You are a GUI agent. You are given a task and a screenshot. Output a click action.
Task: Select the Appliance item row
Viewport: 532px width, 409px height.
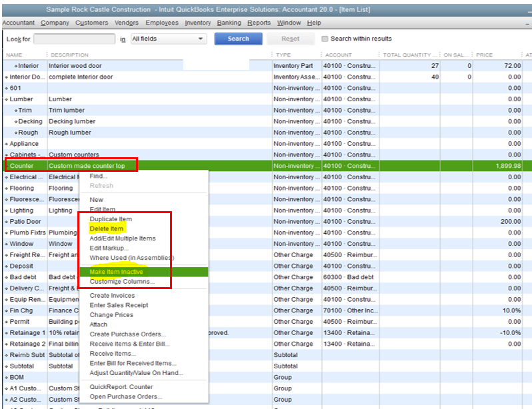[267, 144]
